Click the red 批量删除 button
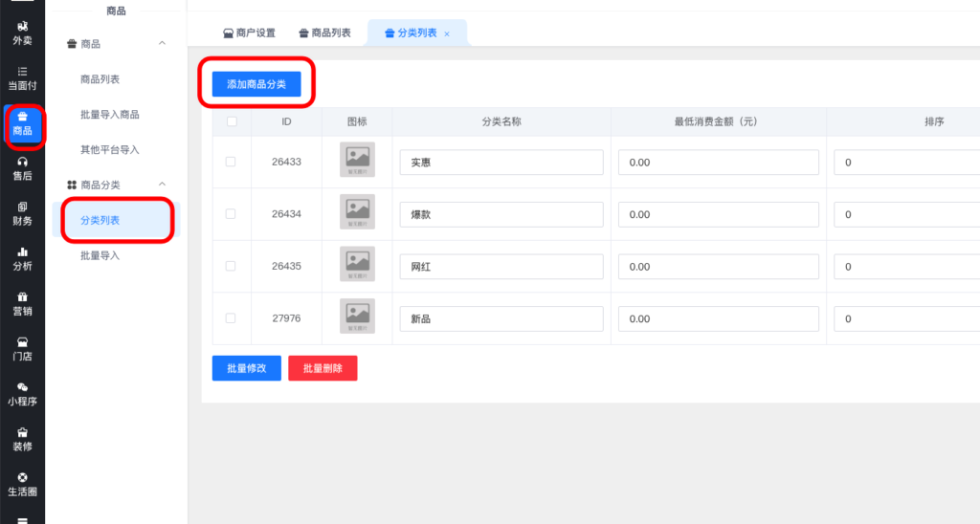Image resolution: width=980 pixels, height=524 pixels. pos(323,368)
